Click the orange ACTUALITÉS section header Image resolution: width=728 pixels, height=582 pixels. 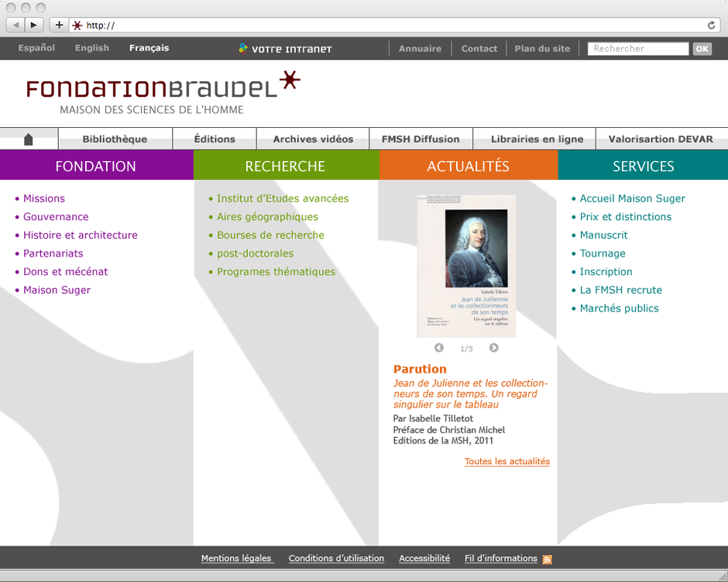click(469, 165)
